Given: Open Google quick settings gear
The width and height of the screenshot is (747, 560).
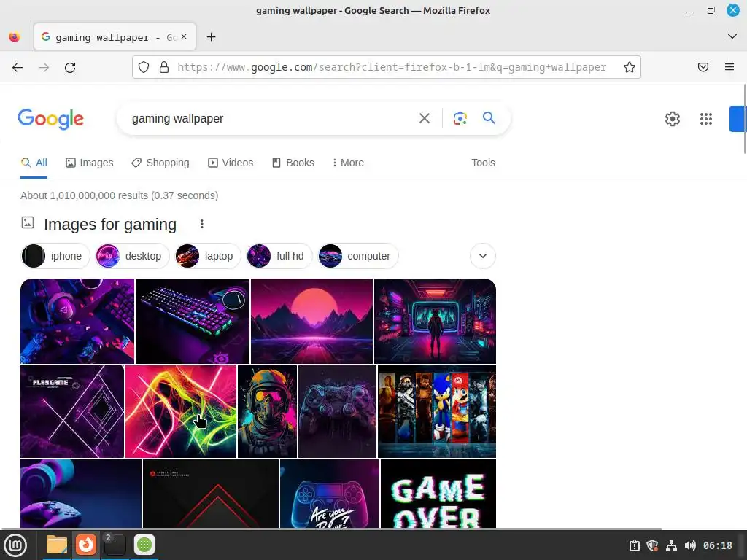Looking at the screenshot, I should 672,119.
